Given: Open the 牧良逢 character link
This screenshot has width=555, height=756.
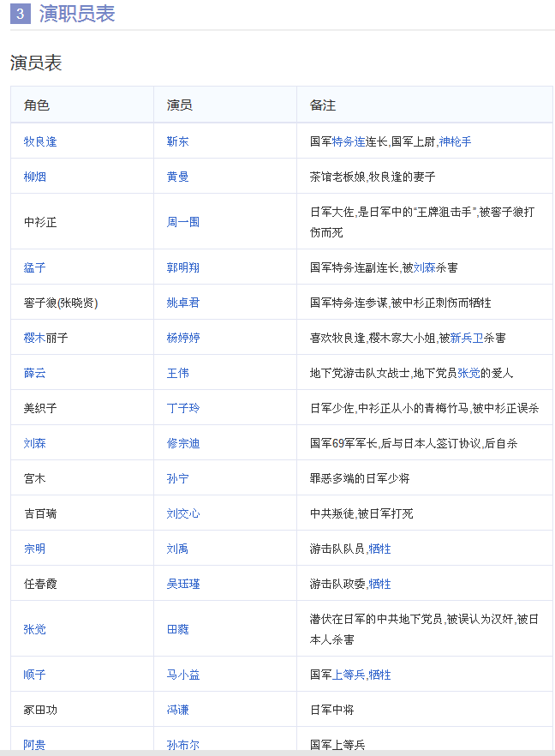Looking at the screenshot, I should click(40, 141).
